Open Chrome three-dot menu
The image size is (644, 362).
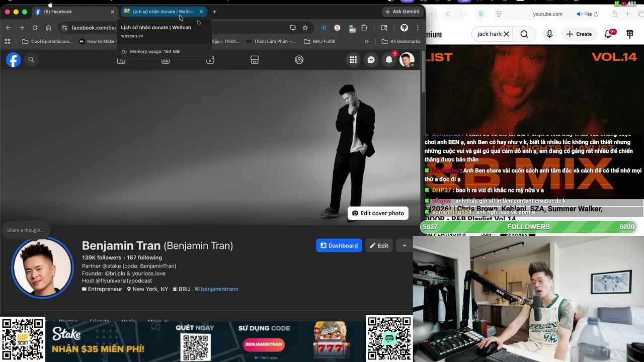pos(418,28)
